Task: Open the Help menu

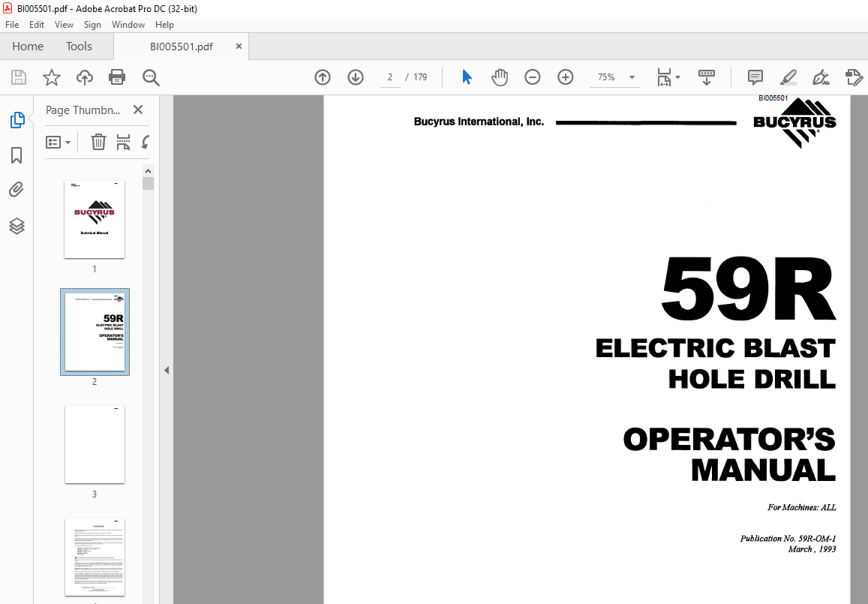Action: 164,25
